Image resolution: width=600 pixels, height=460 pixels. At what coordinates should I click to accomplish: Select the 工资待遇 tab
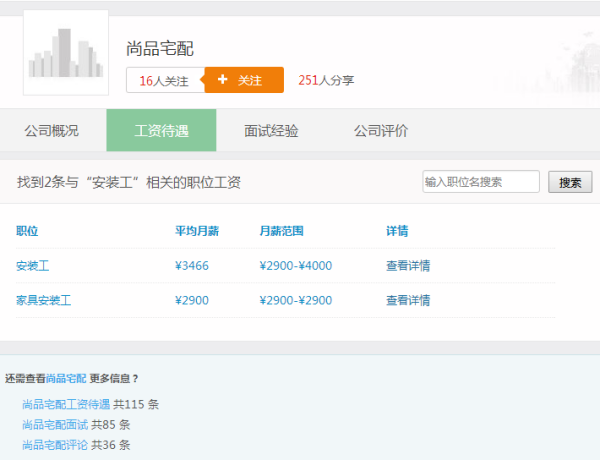click(161, 130)
